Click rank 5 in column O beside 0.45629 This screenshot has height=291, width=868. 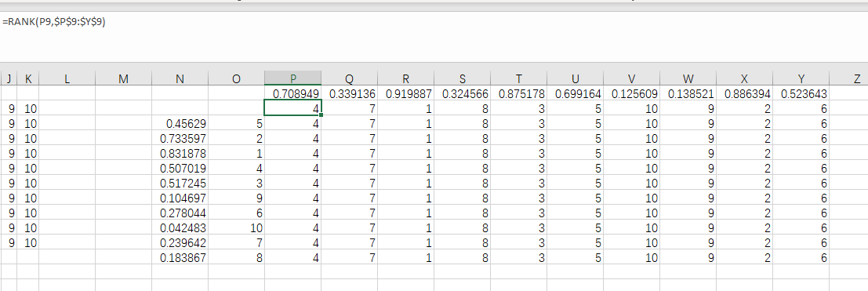[236, 123]
